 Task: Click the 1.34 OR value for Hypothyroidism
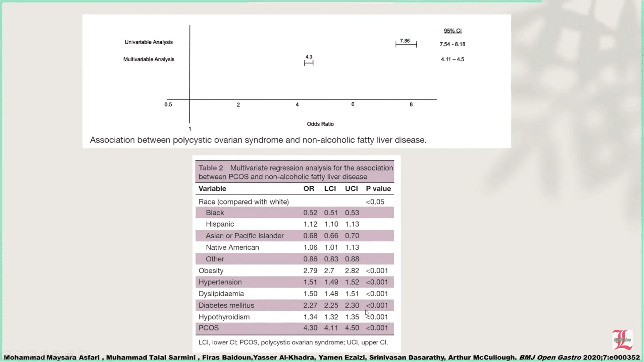[x=310, y=317]
